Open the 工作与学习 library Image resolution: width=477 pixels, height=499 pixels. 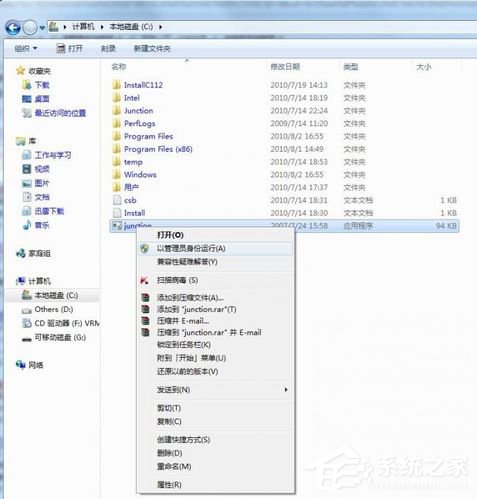(x=53, y=155)
